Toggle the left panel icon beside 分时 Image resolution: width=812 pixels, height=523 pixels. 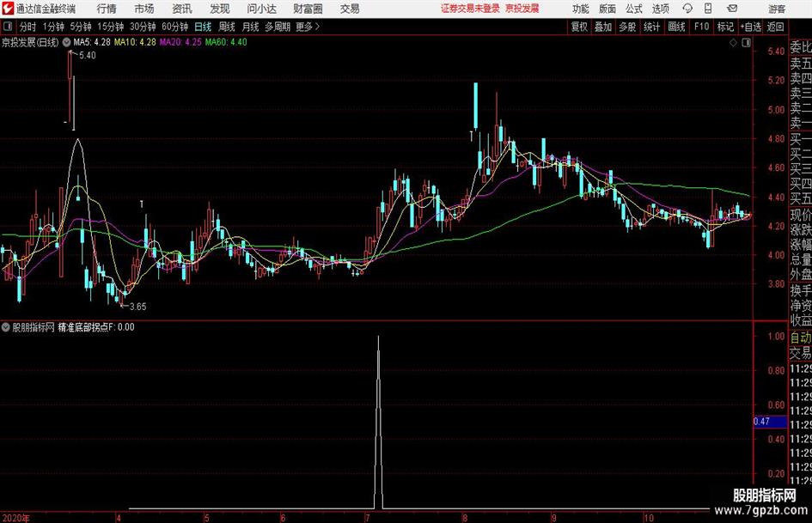tap(7, 27)
